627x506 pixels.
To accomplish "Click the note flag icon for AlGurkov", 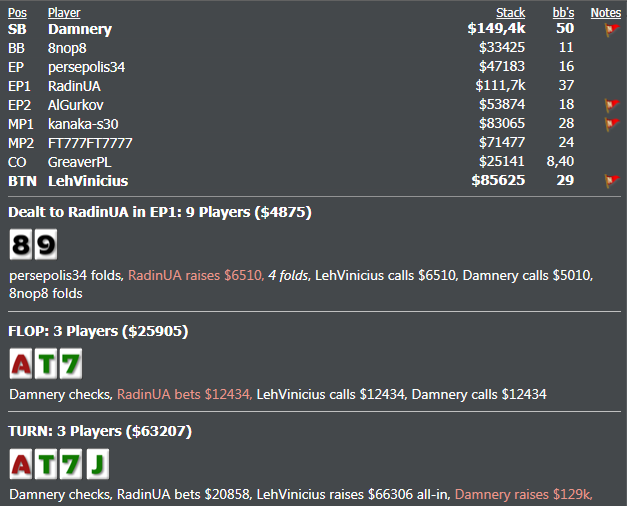I will click(x=612, y=105).
